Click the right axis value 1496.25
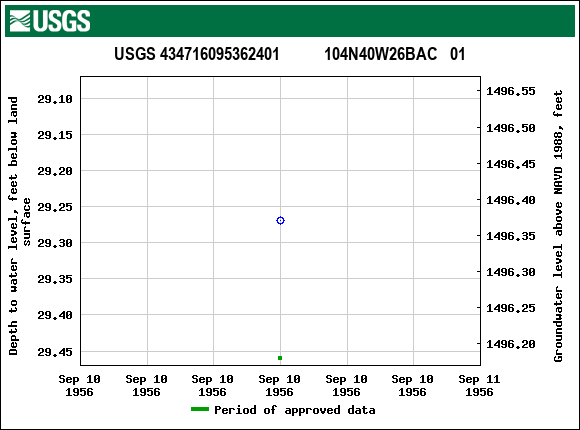The height and width of the screenshot is (430, 580). 510,308
